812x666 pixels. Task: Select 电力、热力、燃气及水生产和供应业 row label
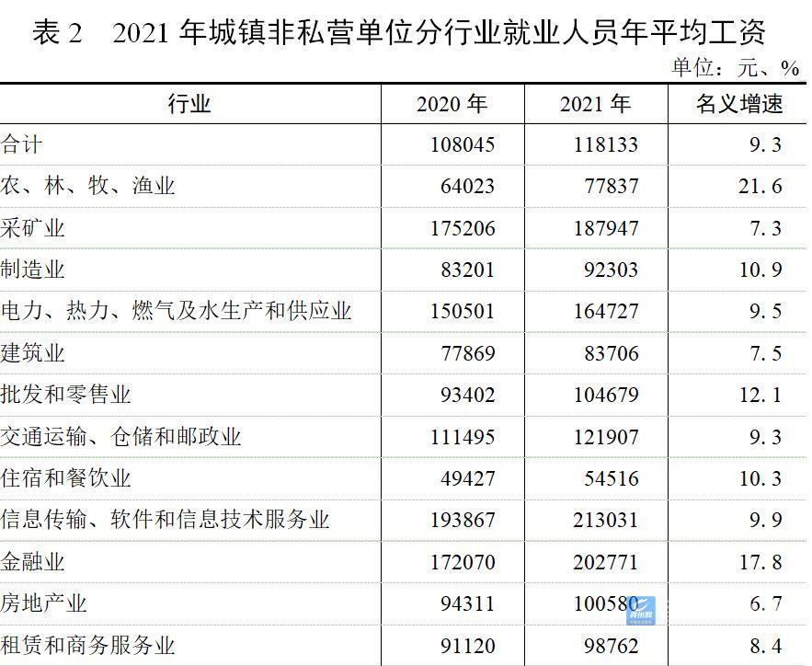(x=177, y=312)
